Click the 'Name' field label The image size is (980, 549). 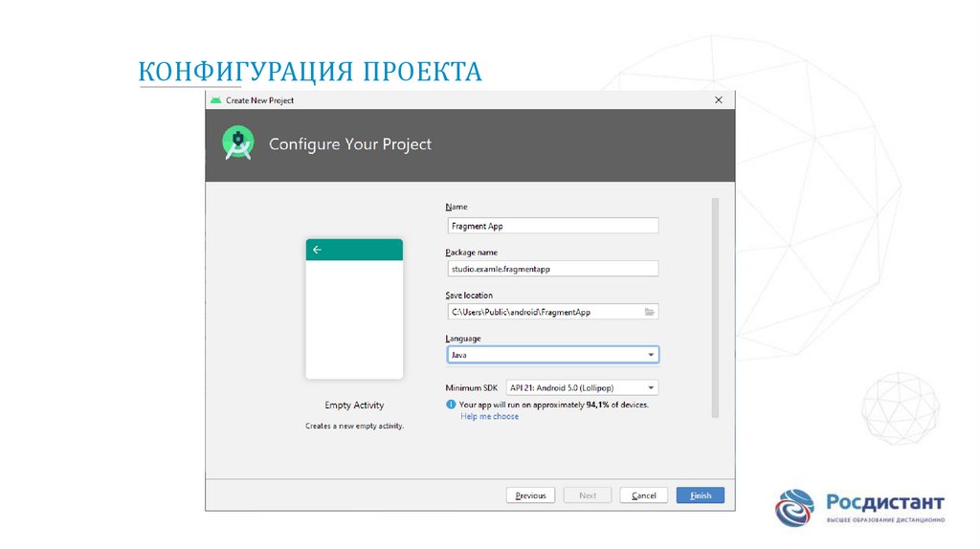[457, 207]
